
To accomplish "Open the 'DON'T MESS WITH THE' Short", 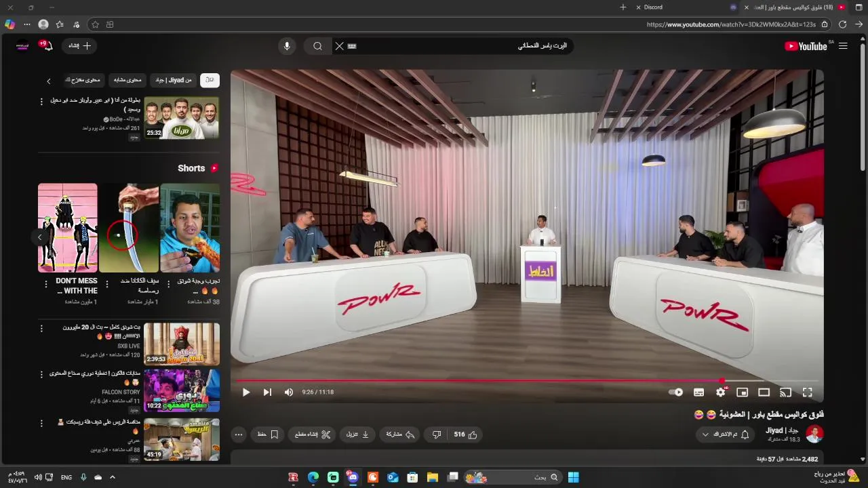I will point(68,228).
